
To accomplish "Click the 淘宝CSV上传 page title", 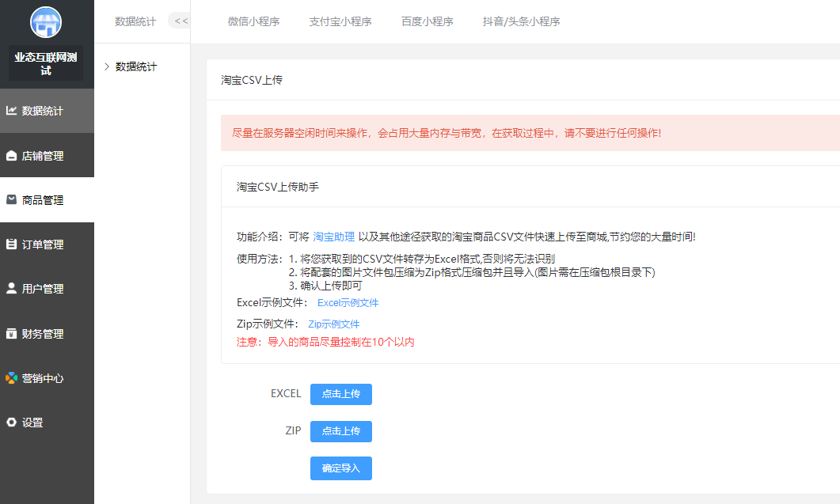I will pos(252,80).
